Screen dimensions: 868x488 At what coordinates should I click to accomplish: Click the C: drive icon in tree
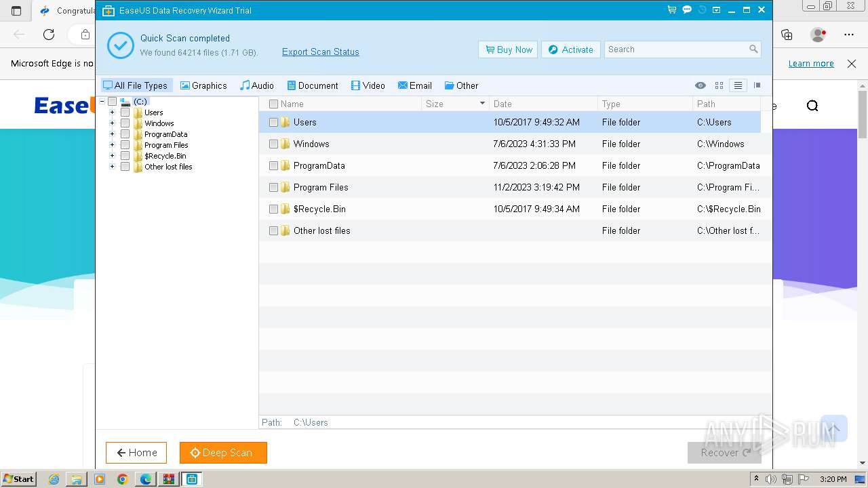[125, 102]
